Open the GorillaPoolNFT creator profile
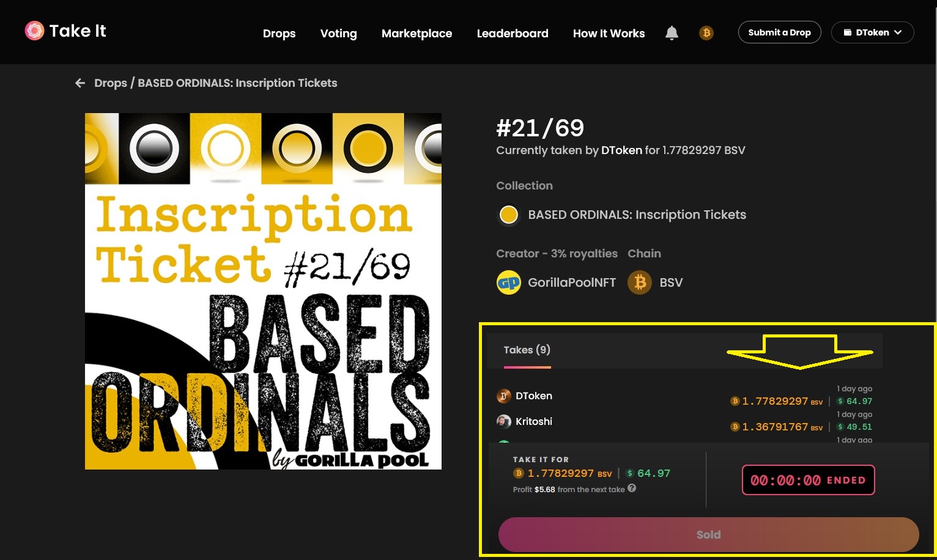The height and width of the screenshot is (560, 937). 572,282
